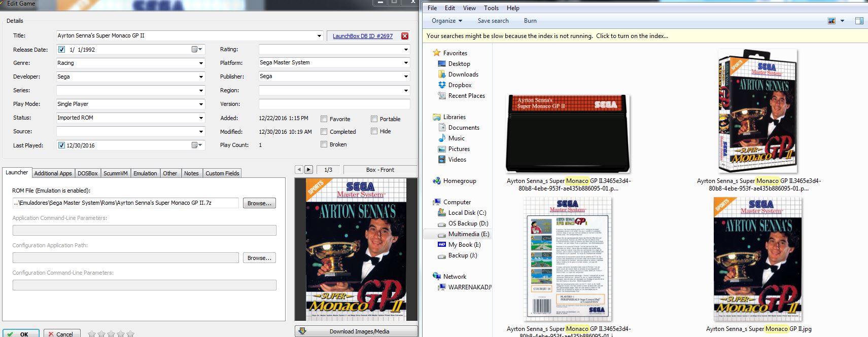Toggle the Last Played checkbox
Screen dimensions: 868x337
(x=62, y=145)
